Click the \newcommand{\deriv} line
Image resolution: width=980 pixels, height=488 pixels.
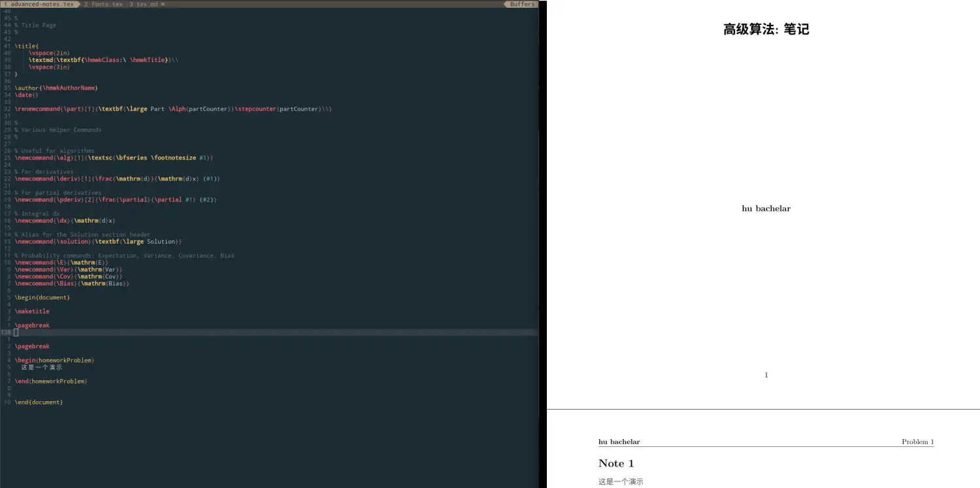(118, 178)
